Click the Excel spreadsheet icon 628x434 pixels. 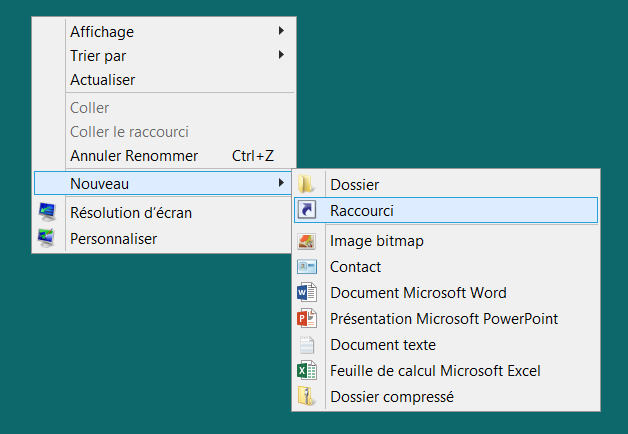pos(307,371)
